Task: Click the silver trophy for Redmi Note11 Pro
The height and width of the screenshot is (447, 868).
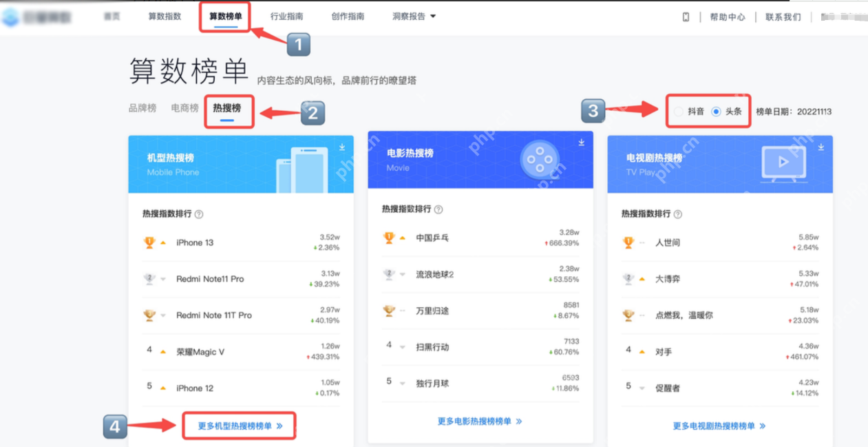Action: (149, 279)
